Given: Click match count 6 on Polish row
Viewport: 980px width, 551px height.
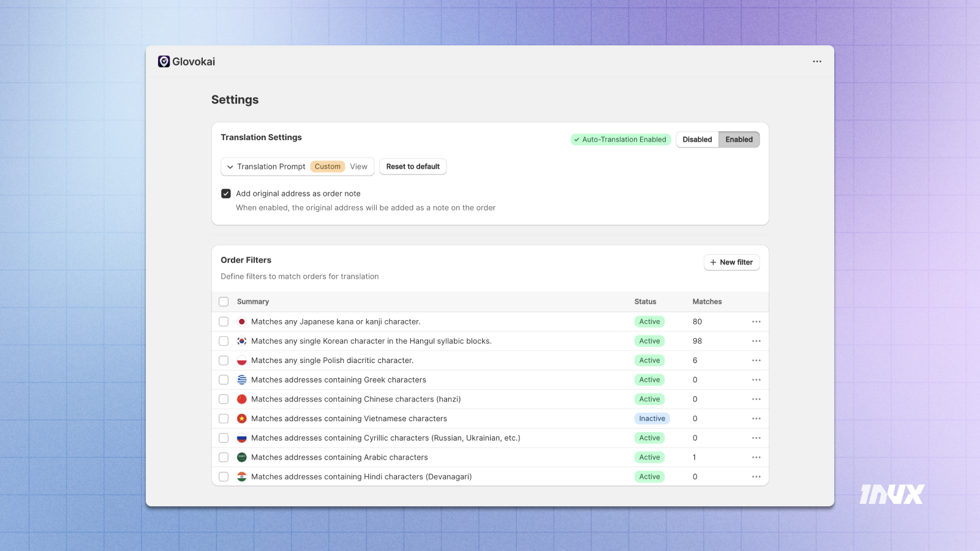Looking at the screenshot, I should 695,361.
